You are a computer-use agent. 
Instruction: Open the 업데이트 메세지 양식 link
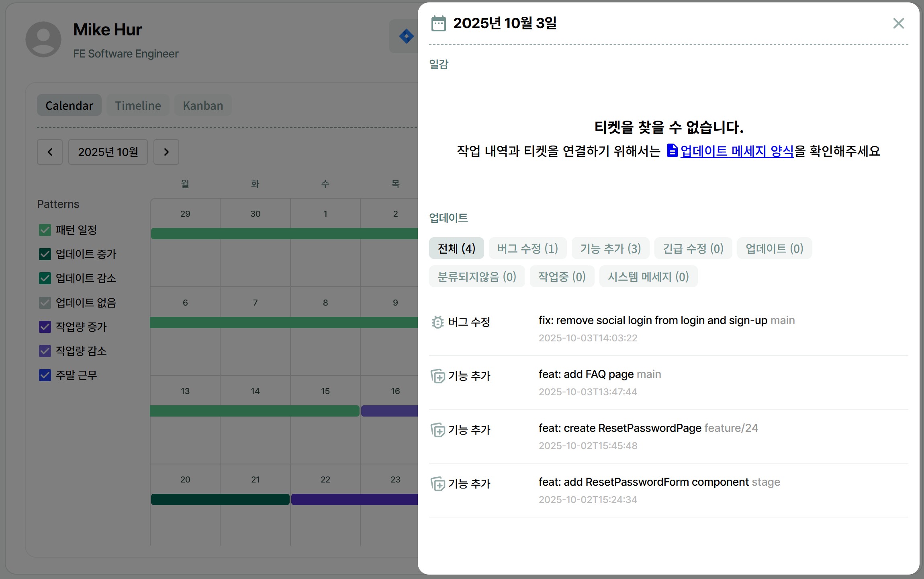(737, 151)
